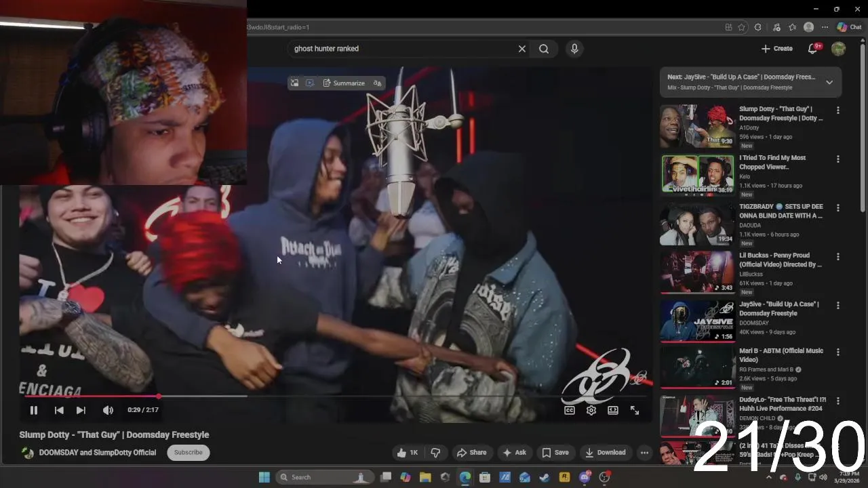Screen dimensions: 868x488
Task: Open the player settings gear
Action: click(591, 410)
